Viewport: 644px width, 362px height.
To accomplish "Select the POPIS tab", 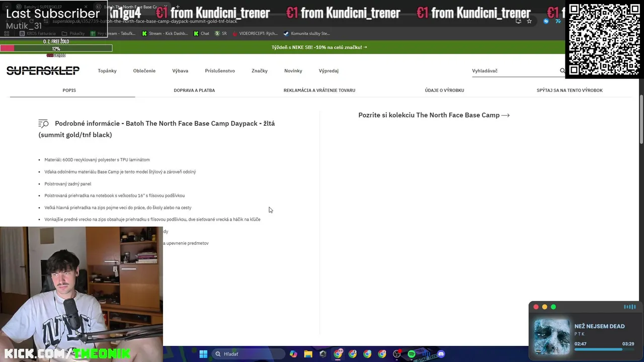I will 69,90.
